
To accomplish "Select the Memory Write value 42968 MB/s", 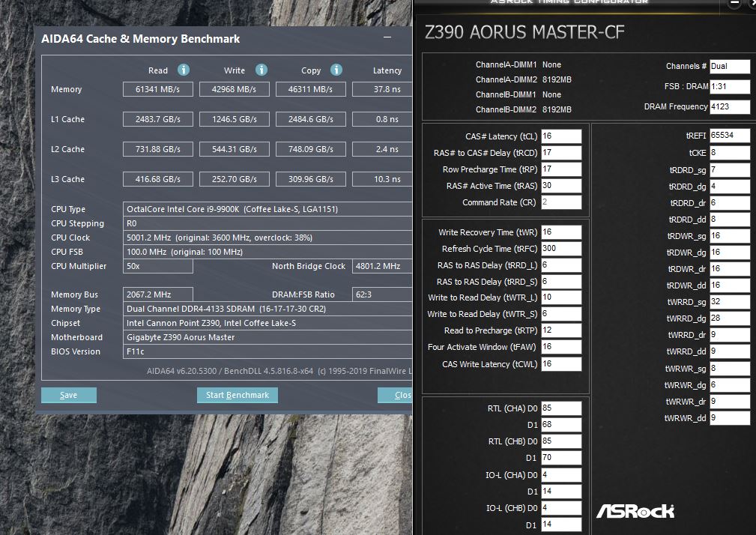I will (x=234, y=89).
